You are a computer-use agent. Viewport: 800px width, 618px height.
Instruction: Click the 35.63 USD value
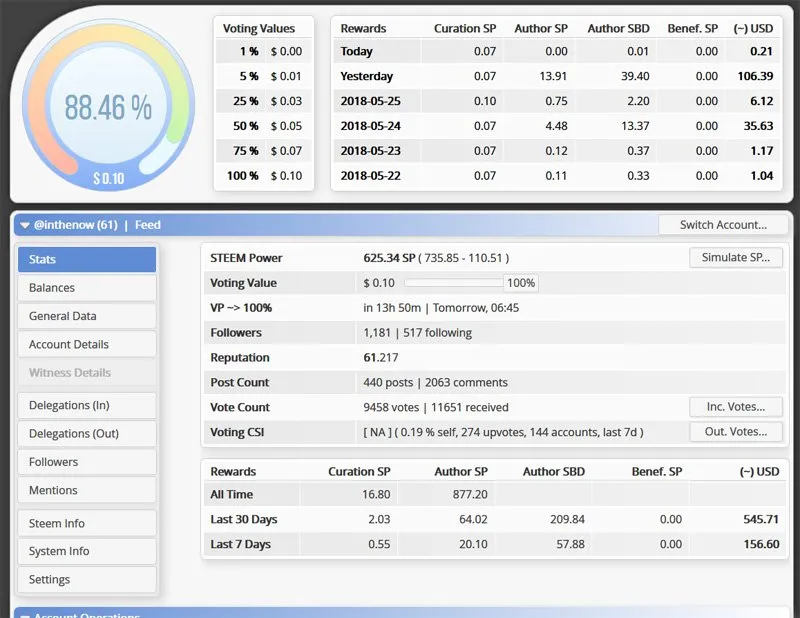758,126
